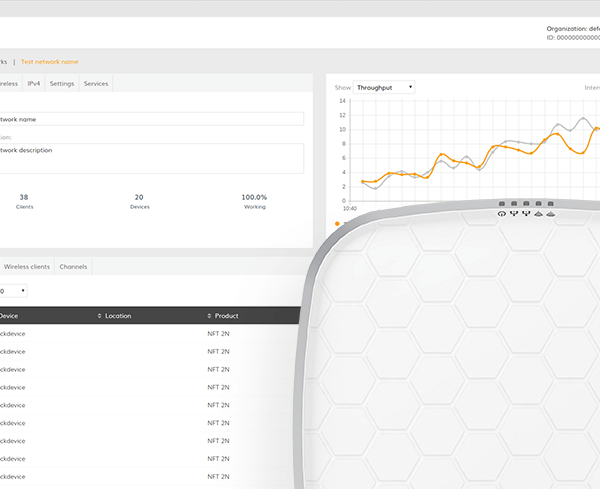This screenshot has height=489, width=600.
Task: Switch to the IPv4 tab
Action: (34, 83)
